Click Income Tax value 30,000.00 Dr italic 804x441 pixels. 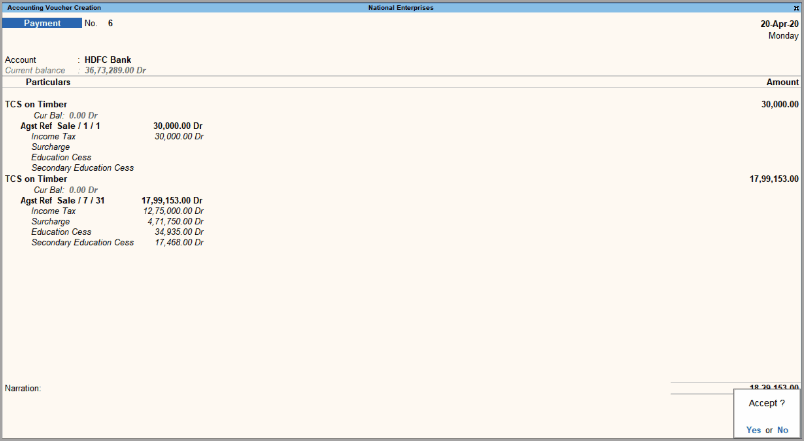179,136
